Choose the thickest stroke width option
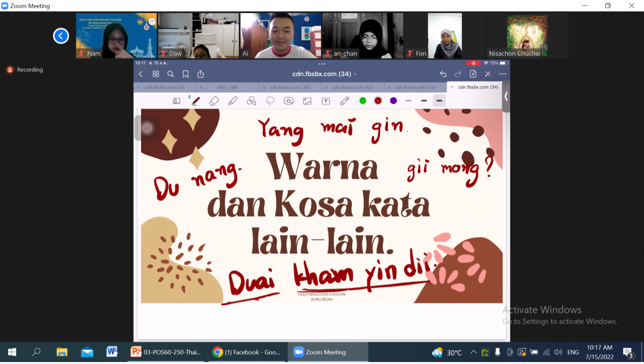Image resolution: width=644 pixels, height=364 pixels. pyautogui.click(x=439, y=100)
